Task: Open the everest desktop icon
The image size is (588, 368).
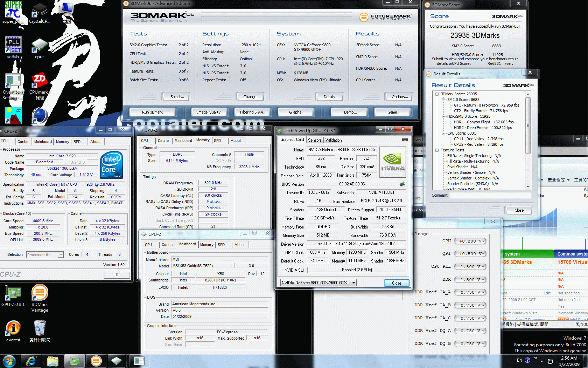Action: point(13,332)
